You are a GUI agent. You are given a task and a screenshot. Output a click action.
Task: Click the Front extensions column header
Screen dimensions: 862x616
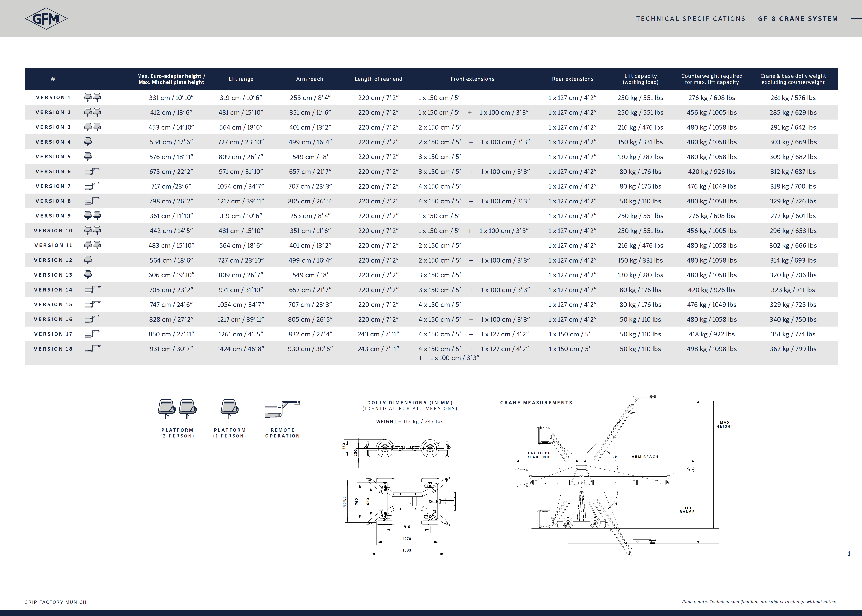point(472,79)
